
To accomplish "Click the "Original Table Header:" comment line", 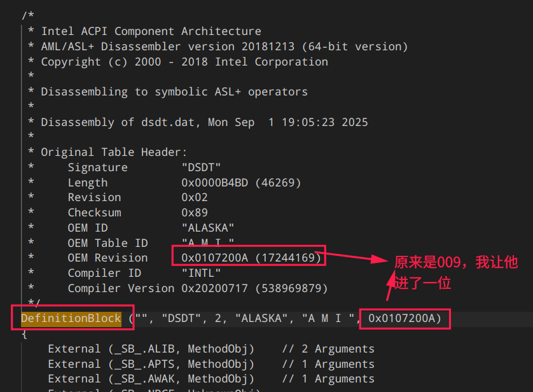I will [x=114, y=152].
